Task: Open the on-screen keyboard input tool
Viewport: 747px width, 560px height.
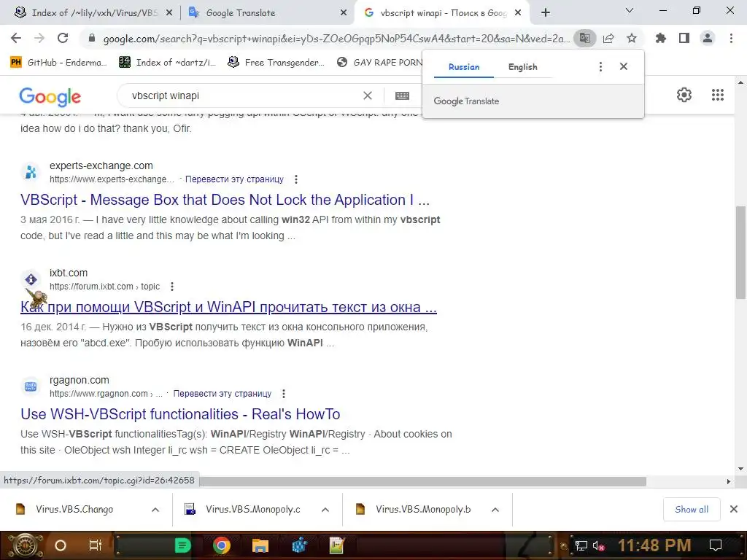Action: [x=402, y=96]
